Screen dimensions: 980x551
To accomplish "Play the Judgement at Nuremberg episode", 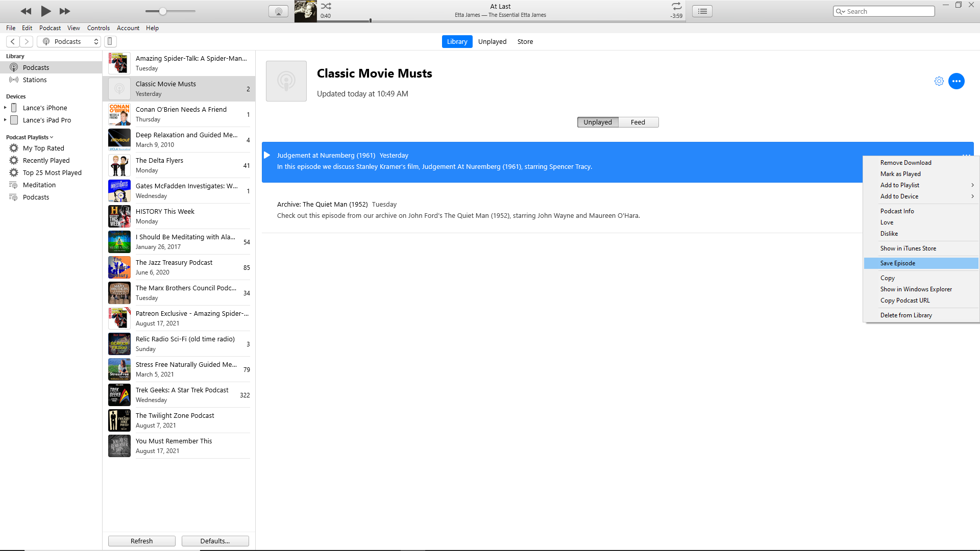I will 267,155.
